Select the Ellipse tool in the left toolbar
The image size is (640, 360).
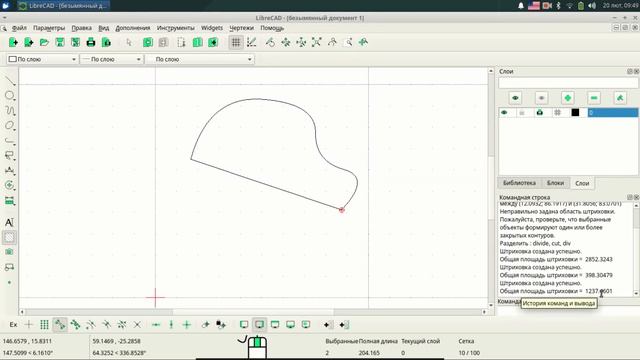9,126
